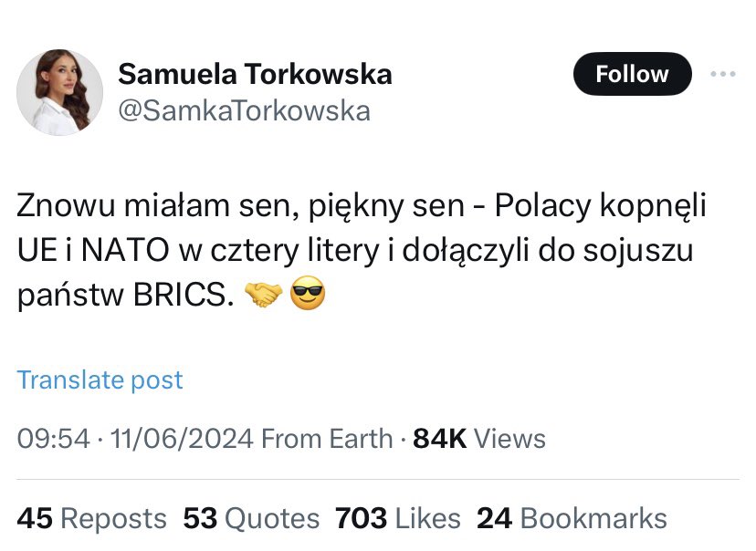Open the @SamkaTorkowska handle link
Image resolution: width=756 pixels, height=551 pixels.
(245, 110)
